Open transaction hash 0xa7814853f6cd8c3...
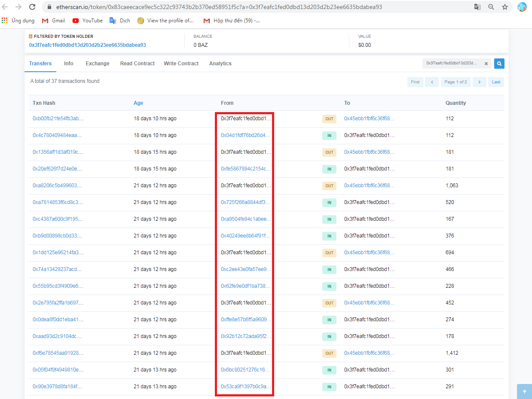532x399 pixels. [x=58, y=202]
